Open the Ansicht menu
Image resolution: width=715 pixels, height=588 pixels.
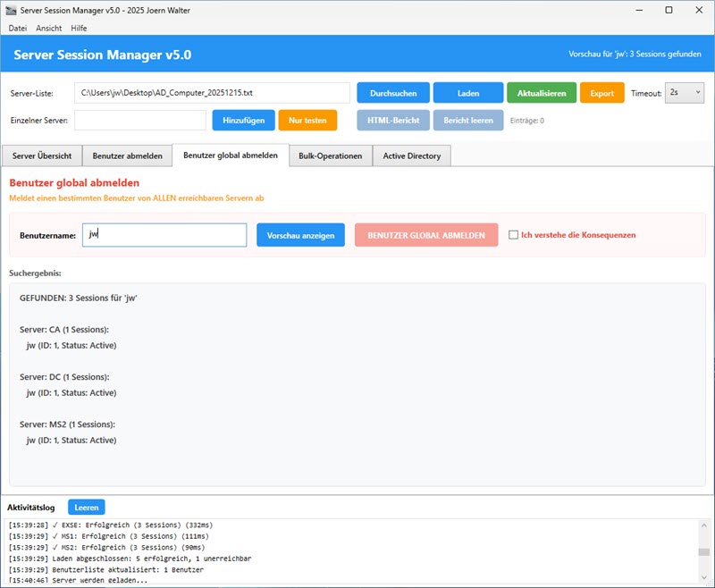tap(49, 29)
